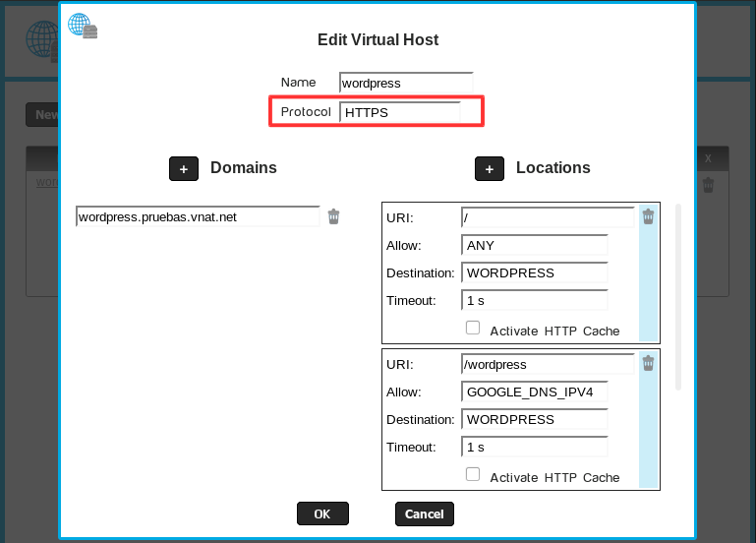Open Timeout dropdown for the / location
This screenshot has width=756, height=543.
point(534,300)
